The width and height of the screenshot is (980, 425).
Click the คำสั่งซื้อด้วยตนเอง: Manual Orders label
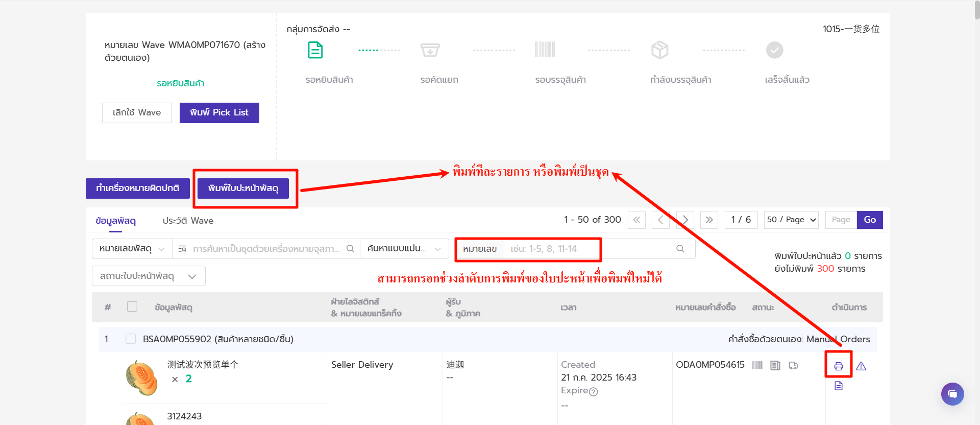coord(799,339)
